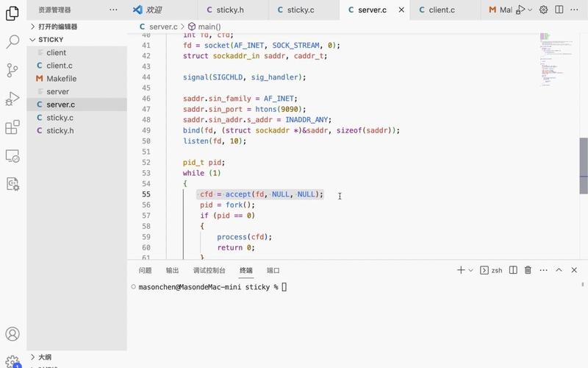Open the 调试控制台 debug console tab
588x368 pixels.
coord(209,270)
